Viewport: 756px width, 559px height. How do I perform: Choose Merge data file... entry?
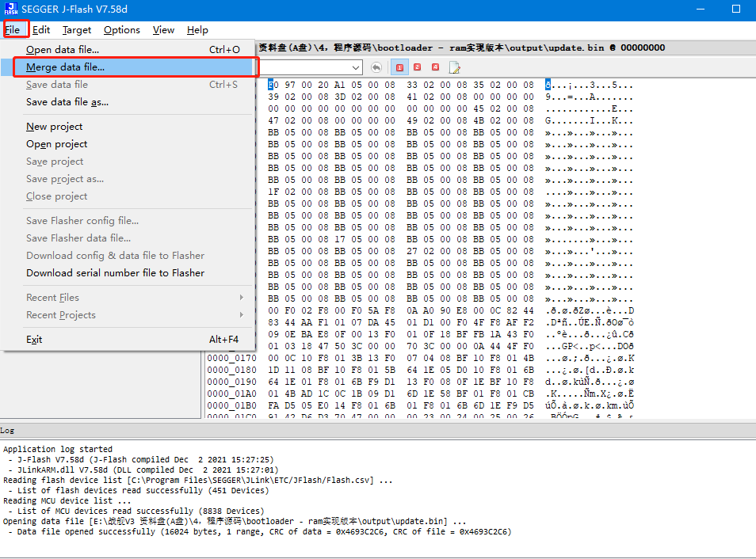pyautogui.click(x=128, y=67)
